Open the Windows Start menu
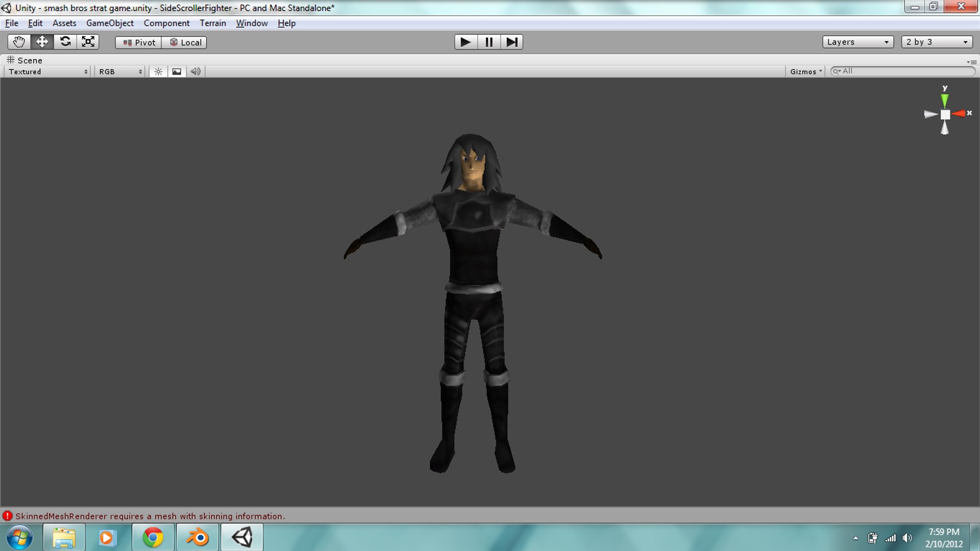 coord(19,537)
